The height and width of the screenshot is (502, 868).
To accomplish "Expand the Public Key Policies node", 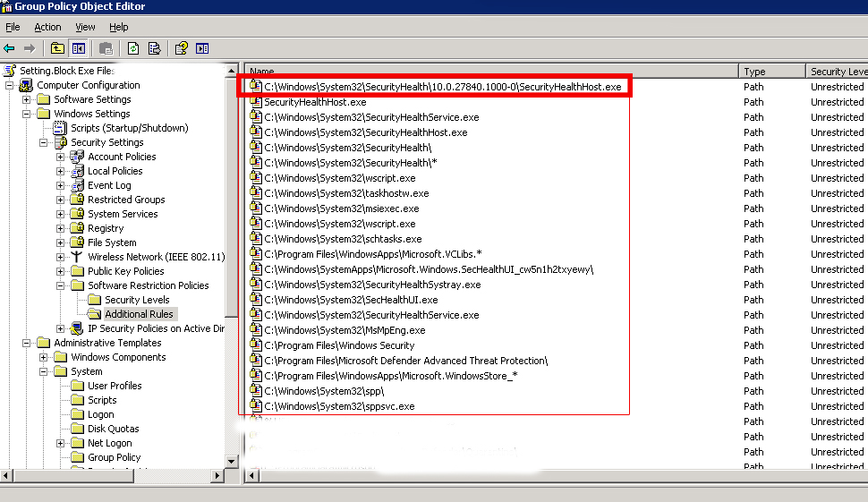I will point(60,271).
